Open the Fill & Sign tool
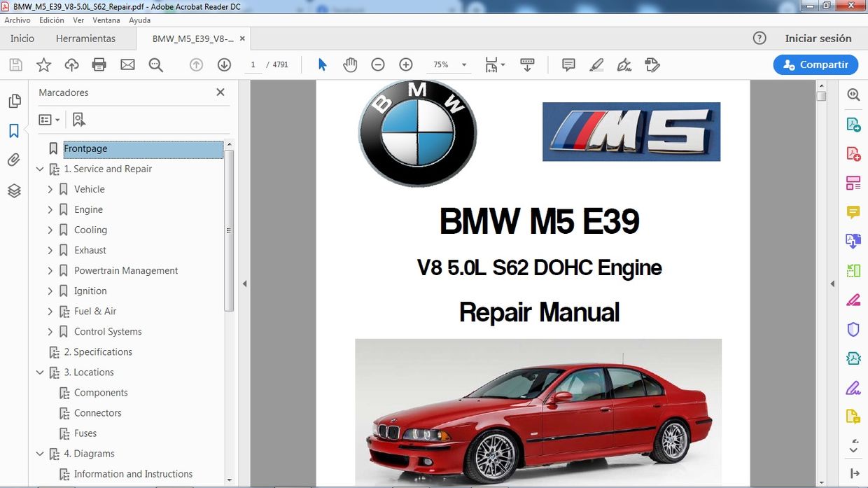868x488 pixels. pyautogui.click(x=624, y=64)
